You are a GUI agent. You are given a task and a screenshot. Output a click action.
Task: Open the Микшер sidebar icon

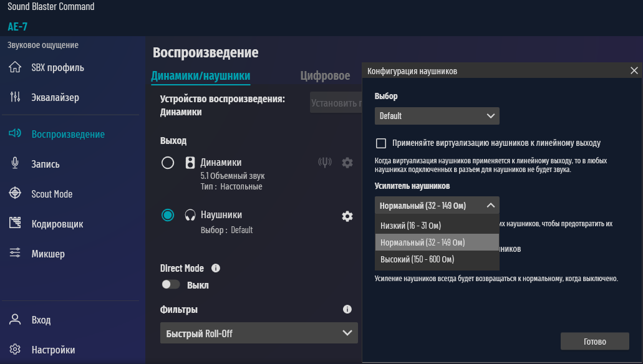coord(16,254)
